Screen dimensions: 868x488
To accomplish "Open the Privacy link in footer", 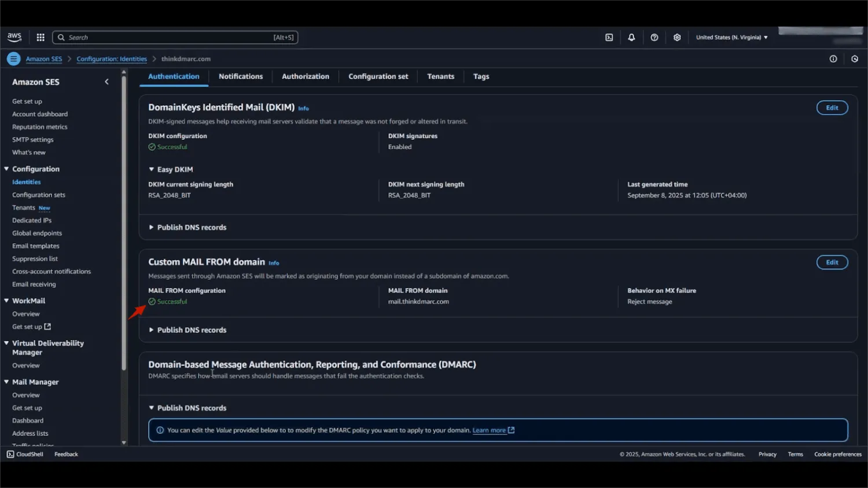I will click(x=767, y=454).
